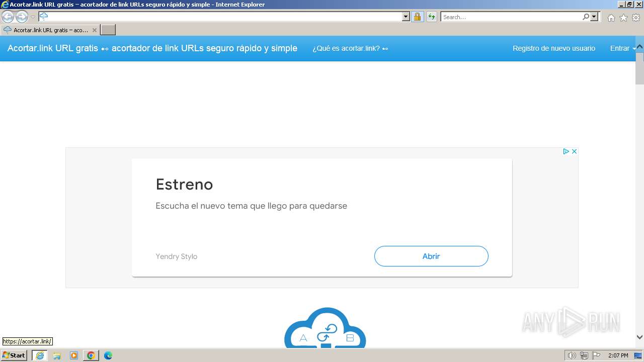Go back with the browser Back arrow
Viewport: 644px width, 362px height.
pos(8,17)
